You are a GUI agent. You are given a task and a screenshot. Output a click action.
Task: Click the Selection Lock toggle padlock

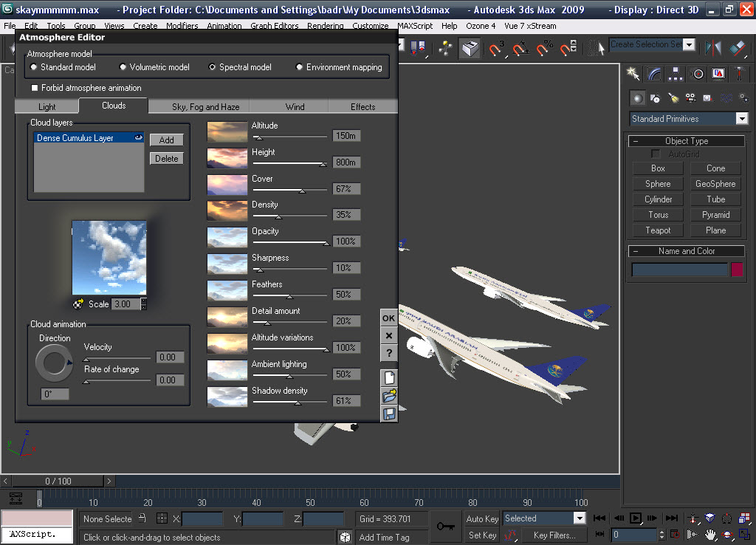coord(142,518)
